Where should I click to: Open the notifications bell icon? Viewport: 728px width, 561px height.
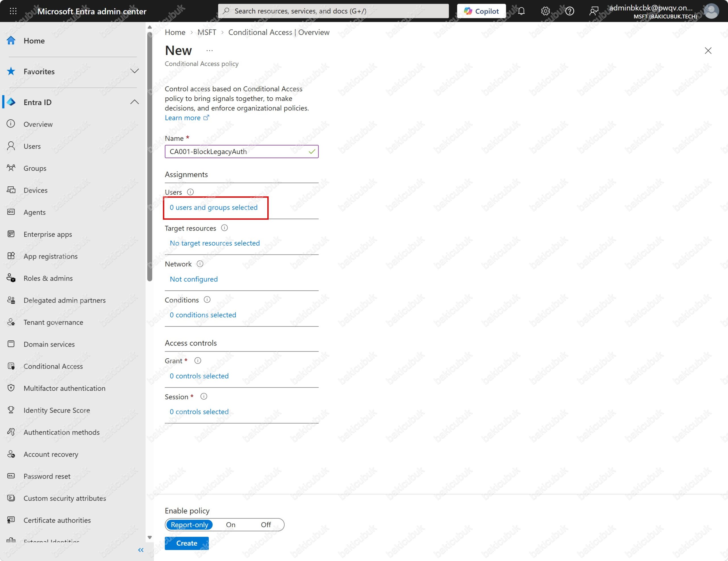click(x=521, y=11)
